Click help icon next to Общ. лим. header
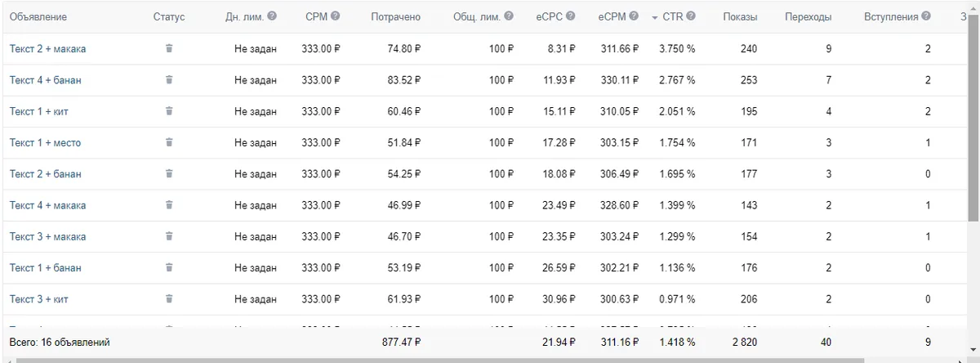The width and height of the screenshot is (980, 363). [x=510, y=16]
